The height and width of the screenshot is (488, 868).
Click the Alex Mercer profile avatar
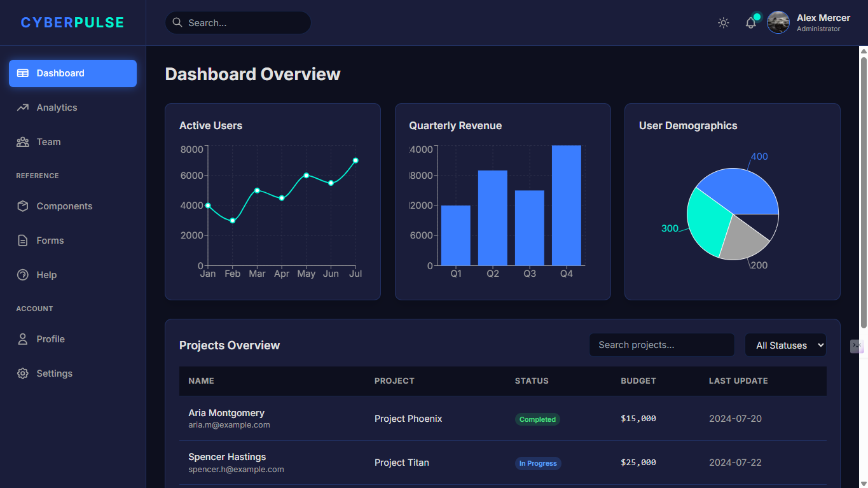coord(778,22)
